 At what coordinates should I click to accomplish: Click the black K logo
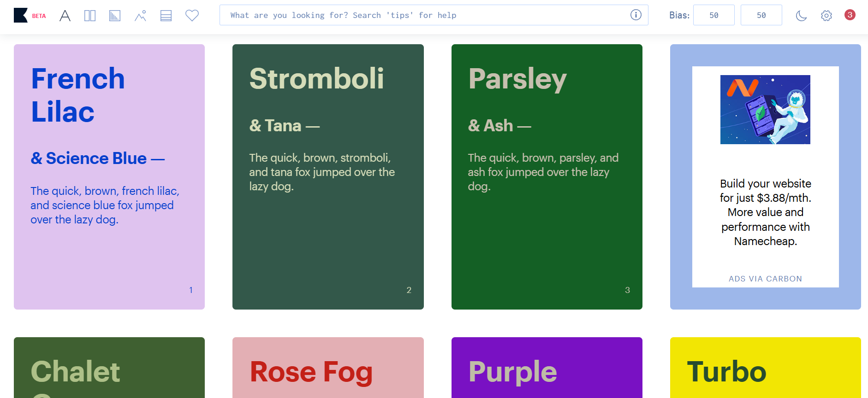point(21,15)
